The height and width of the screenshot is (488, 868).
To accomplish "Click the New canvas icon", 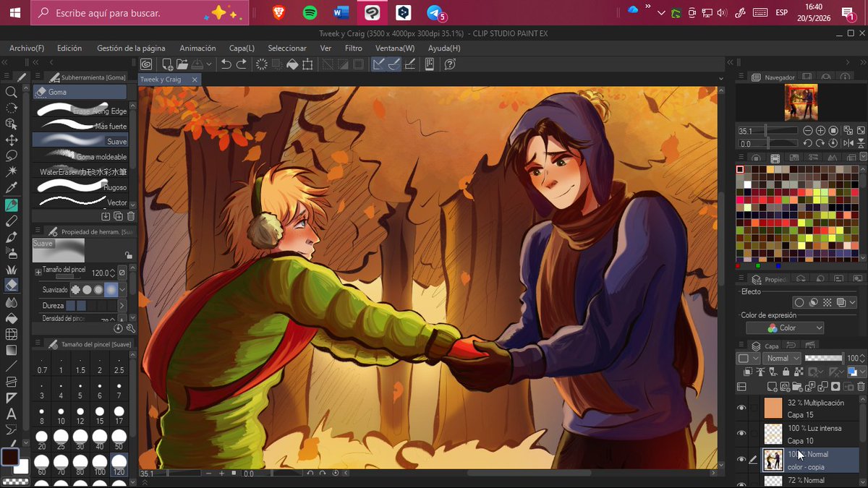I will 167,64.
